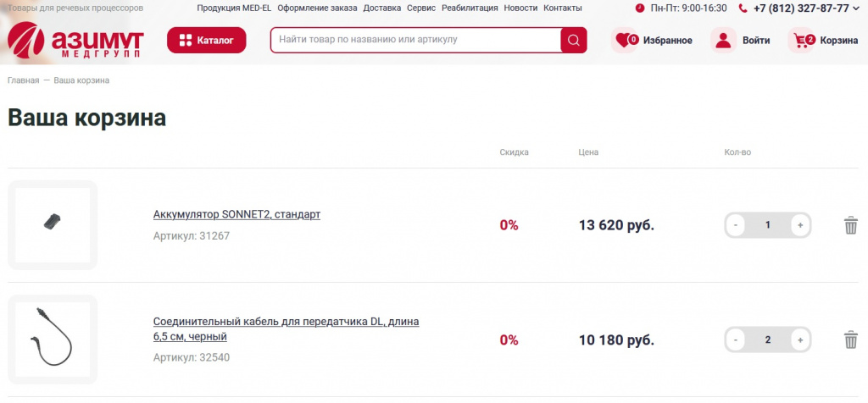This screenshot has width=868, height=403.
Task: Click 0% discount in Соединительный кабель row
Action: (509, 340)
